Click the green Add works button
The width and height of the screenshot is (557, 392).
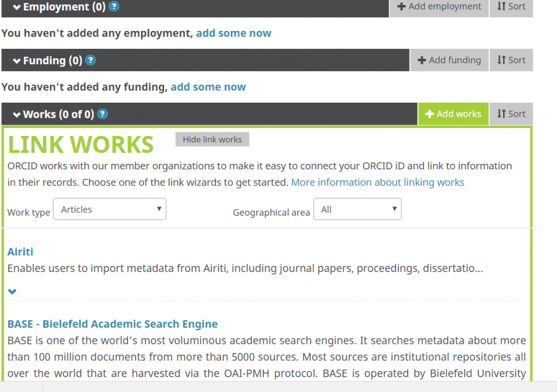453,114
